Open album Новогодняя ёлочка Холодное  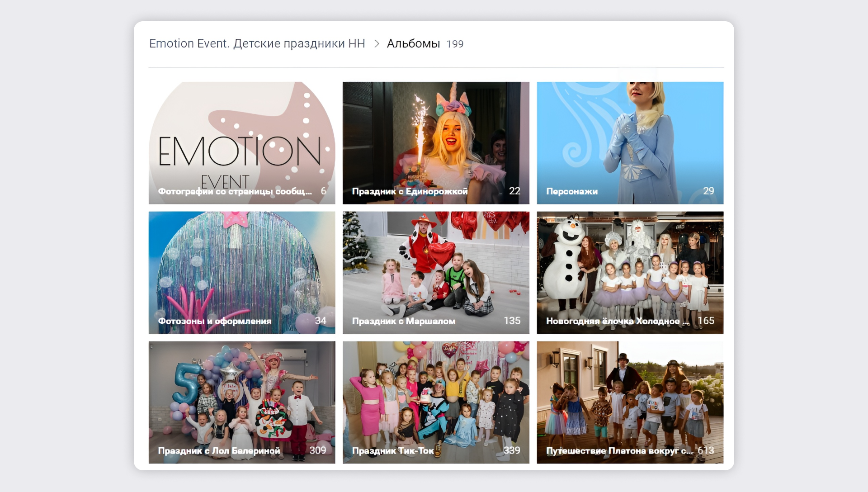click(630, 273)
